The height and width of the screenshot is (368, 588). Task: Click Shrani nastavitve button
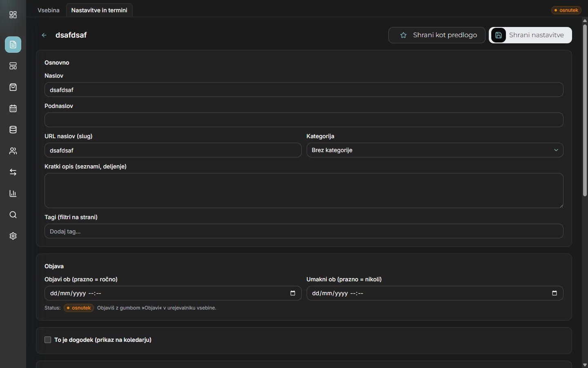530,35
